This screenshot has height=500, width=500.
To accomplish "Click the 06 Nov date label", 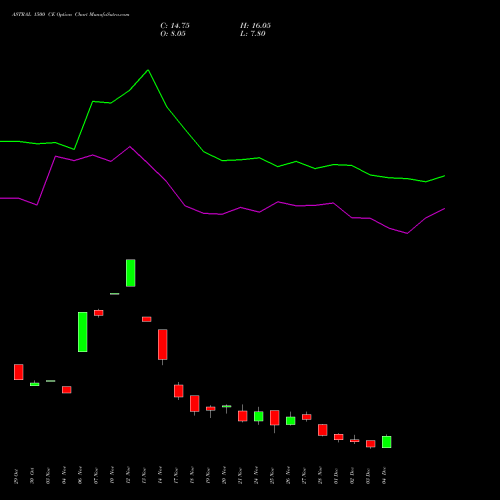I will coord(80,476).
